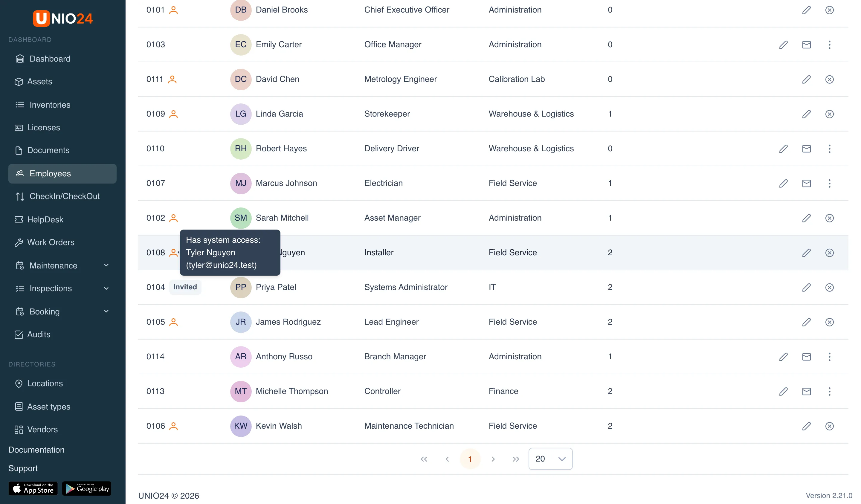Click the envelope icon for Robert Hayes

(x=806, y=149)
